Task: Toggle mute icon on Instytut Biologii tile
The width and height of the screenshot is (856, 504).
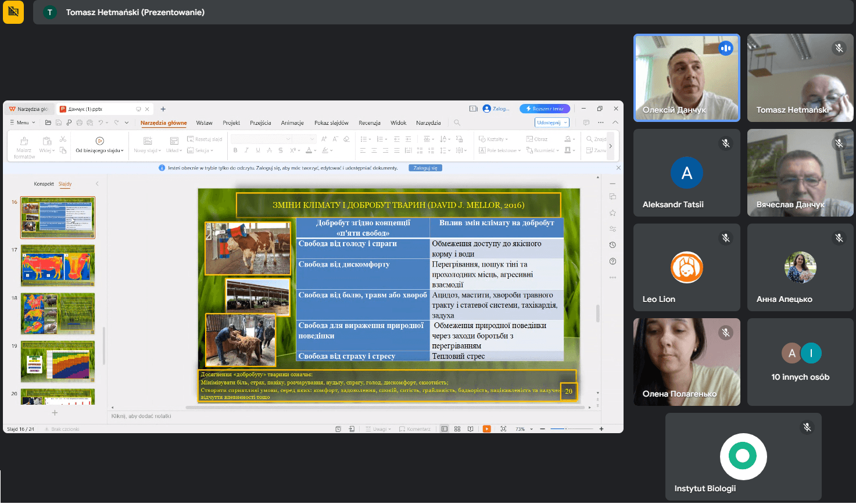Action: [807, 427]
